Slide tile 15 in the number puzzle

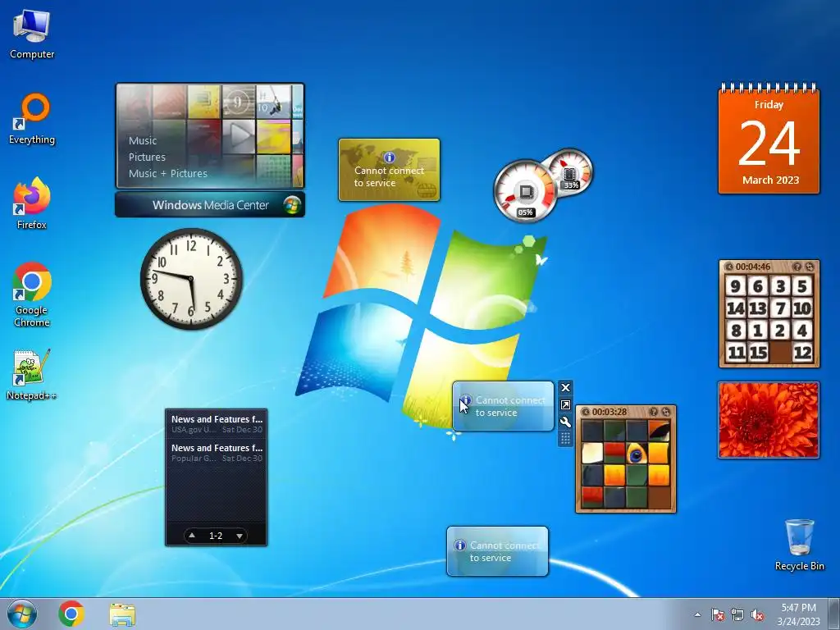click(x=757, y=353)
